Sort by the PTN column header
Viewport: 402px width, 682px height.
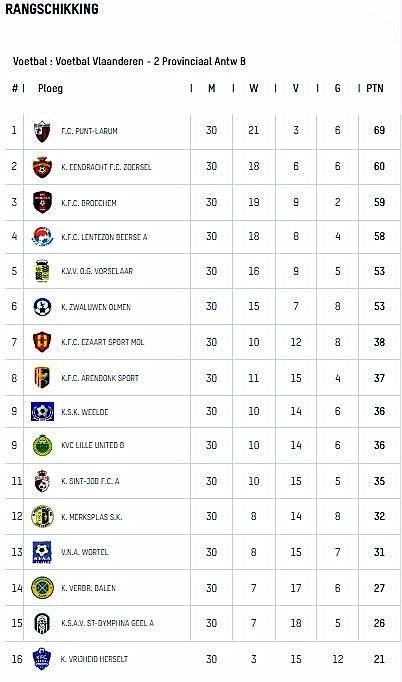coord(375,88)
